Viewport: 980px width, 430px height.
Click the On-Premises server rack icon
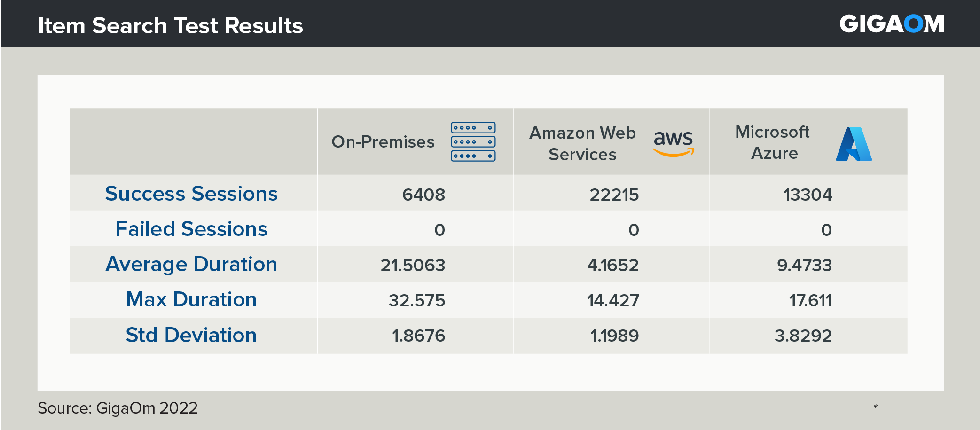473,141
